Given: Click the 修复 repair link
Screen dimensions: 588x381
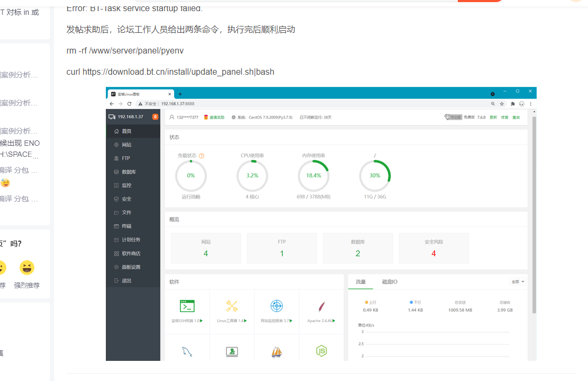Looking at the screenshot, I should pos(505,118).
